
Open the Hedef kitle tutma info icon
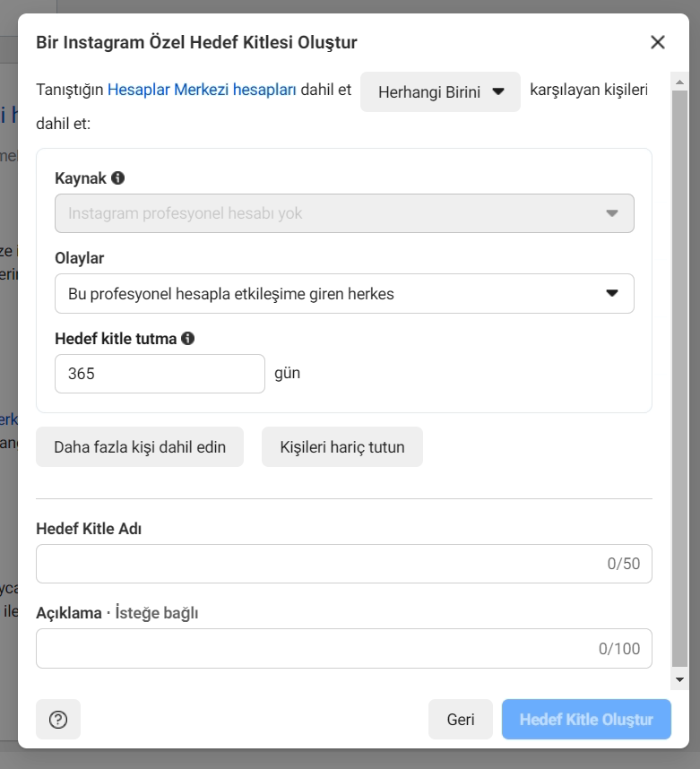[x=188, y=338]
